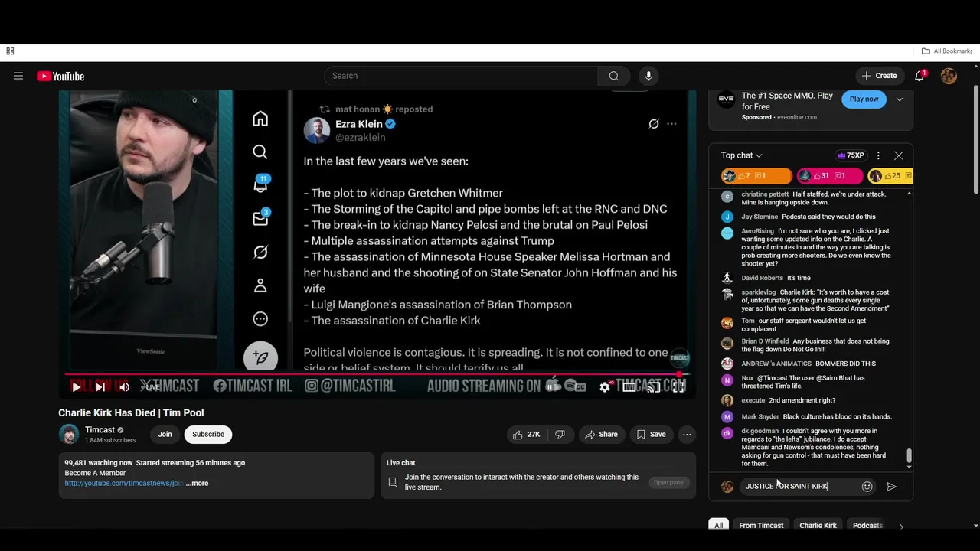Open the Timcast channel name link

pos(100,430)
